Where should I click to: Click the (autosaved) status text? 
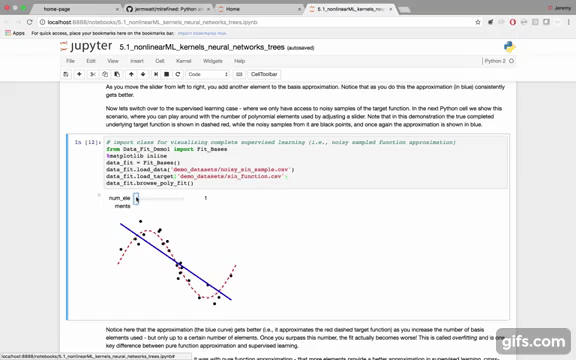[x=300, y=48]
